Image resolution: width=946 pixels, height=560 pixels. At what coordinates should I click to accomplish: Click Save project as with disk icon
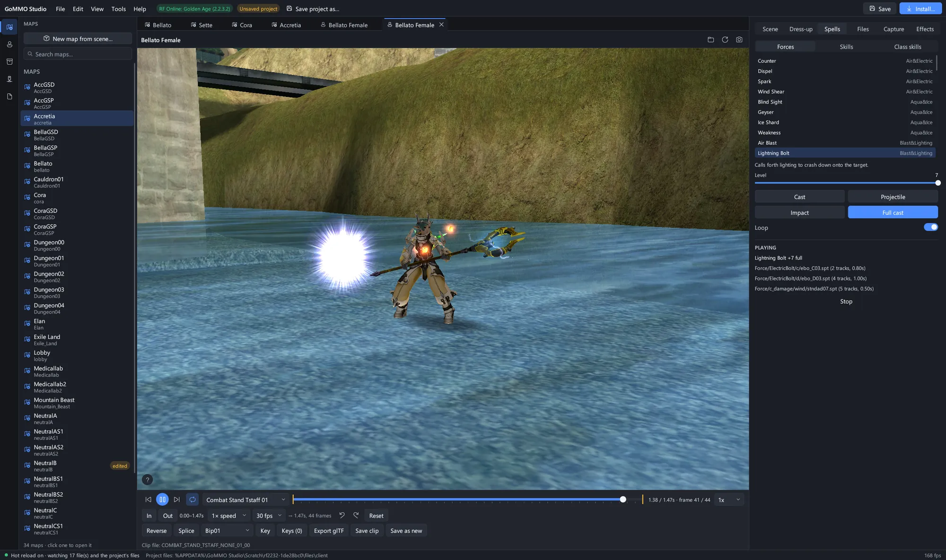(313, 9)
